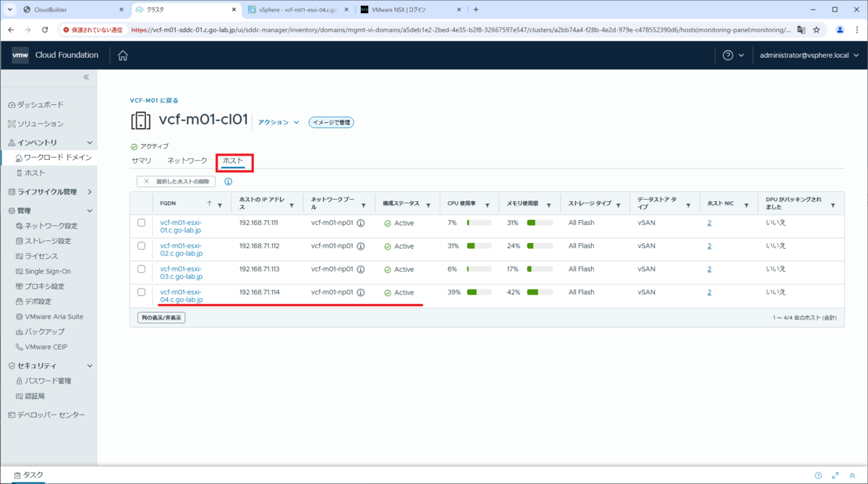
Task: Click イメージで管理 button
Action: (x=331, y=122)
